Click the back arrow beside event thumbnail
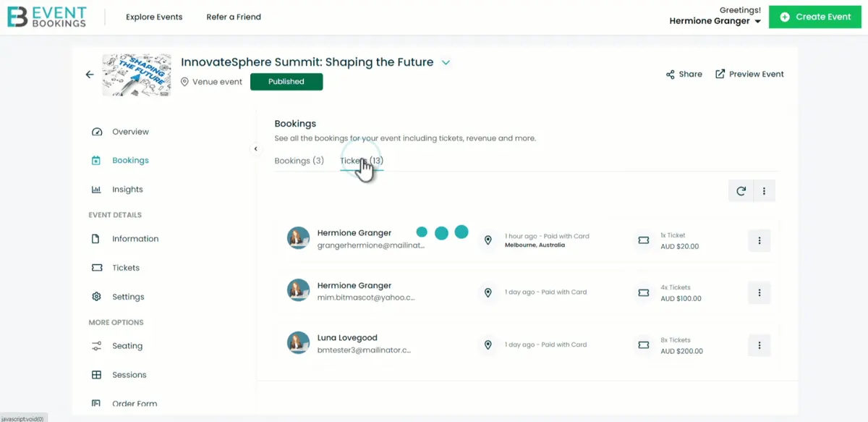868x422 pixels. [x=90, y=75]
